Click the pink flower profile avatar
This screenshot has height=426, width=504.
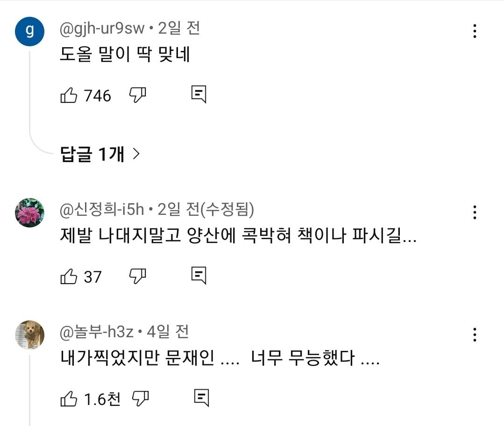(30, 213)
